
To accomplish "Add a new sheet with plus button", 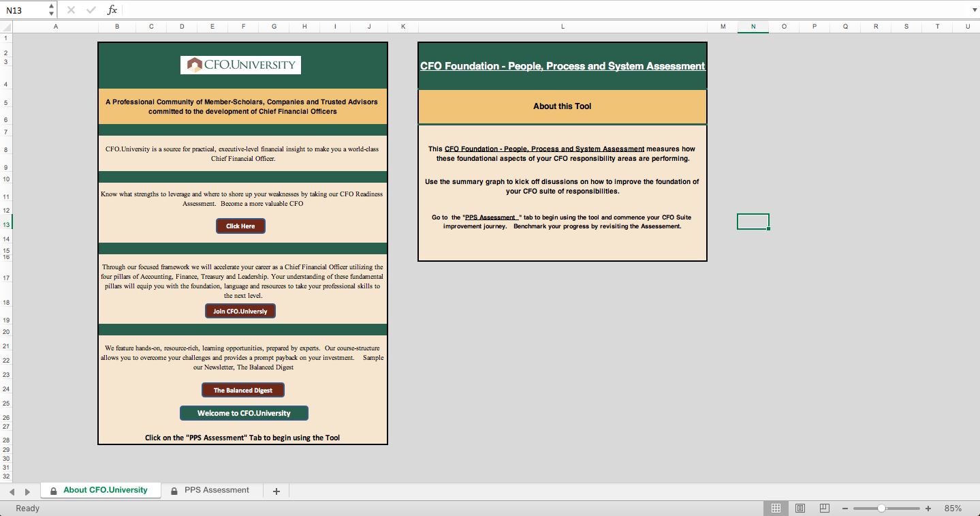I will coord(276,491).
